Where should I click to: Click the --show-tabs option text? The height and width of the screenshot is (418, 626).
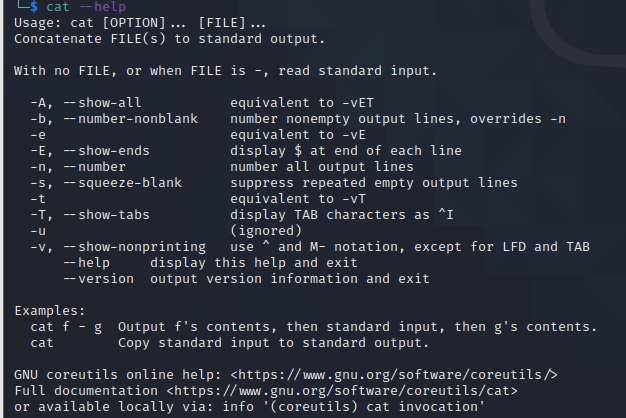[106, 214]
